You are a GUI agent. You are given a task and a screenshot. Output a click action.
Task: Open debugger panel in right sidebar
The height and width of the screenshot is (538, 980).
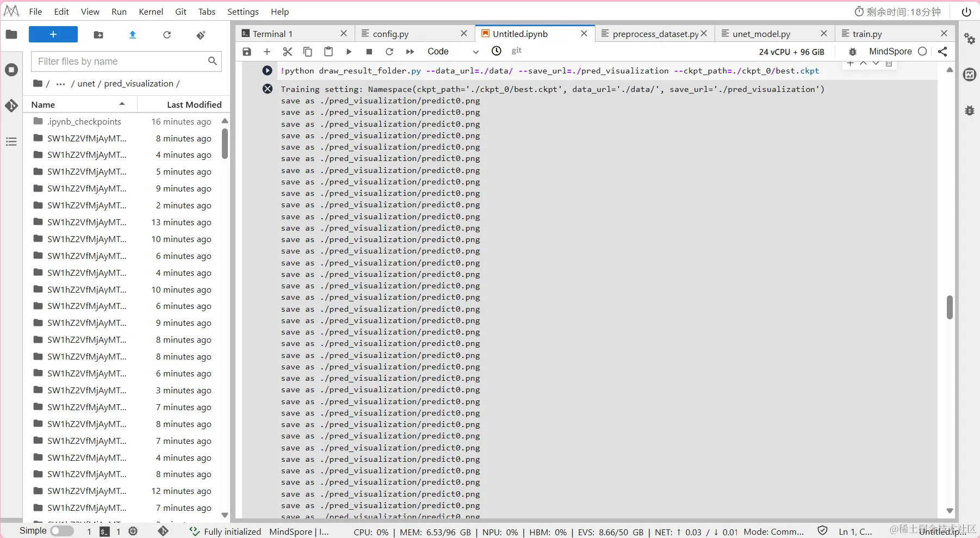coord(970,110)
